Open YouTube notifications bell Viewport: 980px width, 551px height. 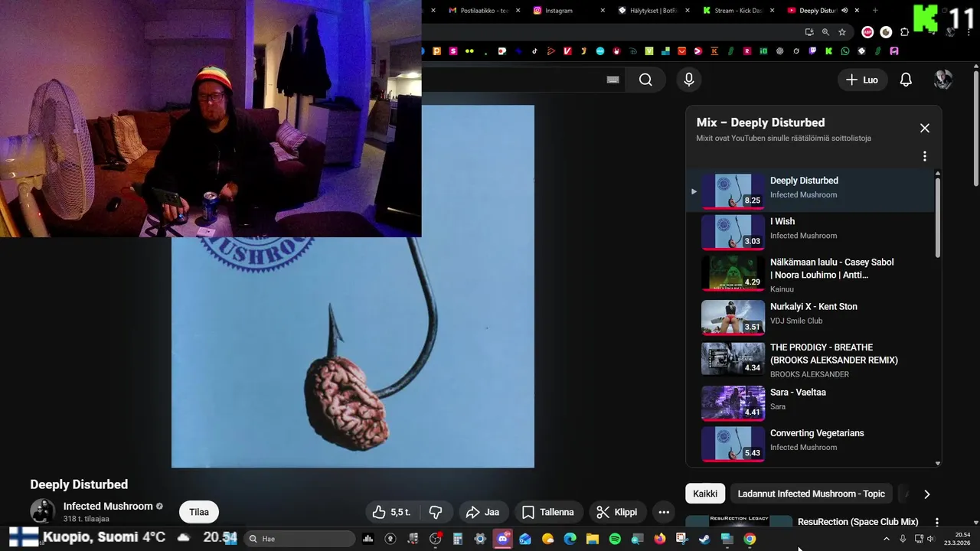[906, 80]
